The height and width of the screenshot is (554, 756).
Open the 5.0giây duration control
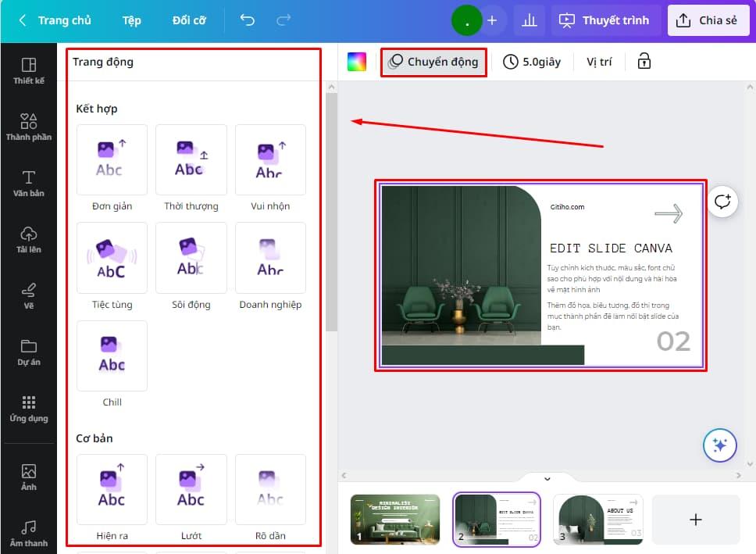[532, 61]
